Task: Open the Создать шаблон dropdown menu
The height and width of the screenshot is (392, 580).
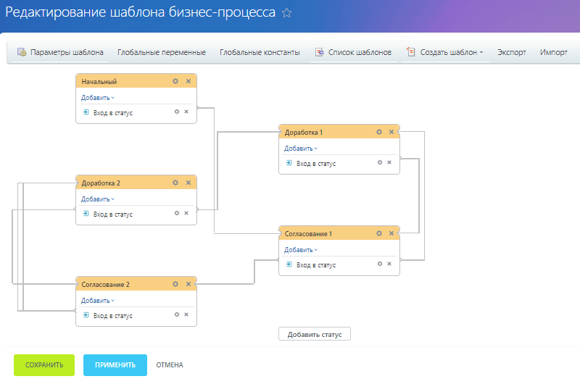Action: pos(444,52)
